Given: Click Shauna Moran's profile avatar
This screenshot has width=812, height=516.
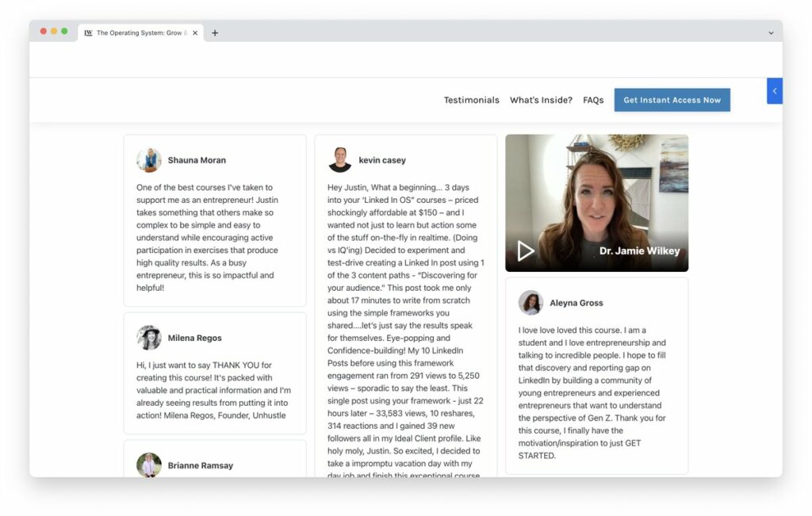Looking at the screenshot, I should point(149,160).
